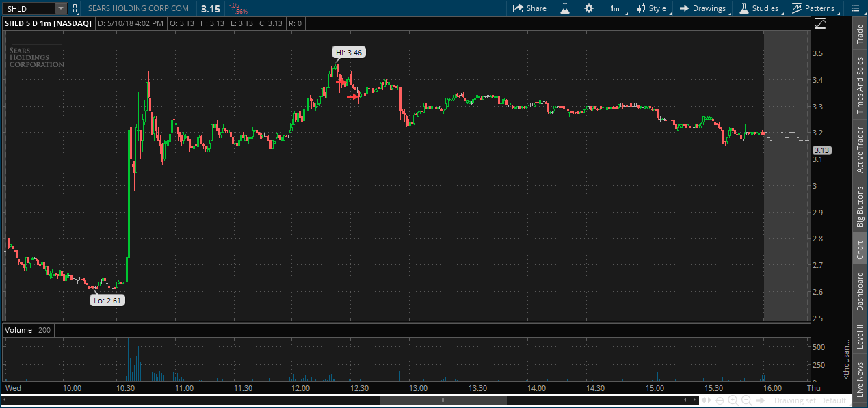Click the zoom in magnifier icon
Viewport: 868px width, 408px height.
pos(733,400)
